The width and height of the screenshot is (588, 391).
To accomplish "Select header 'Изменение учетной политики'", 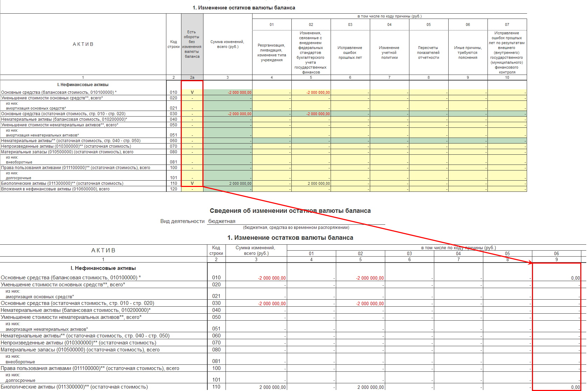I will [389, 53].
